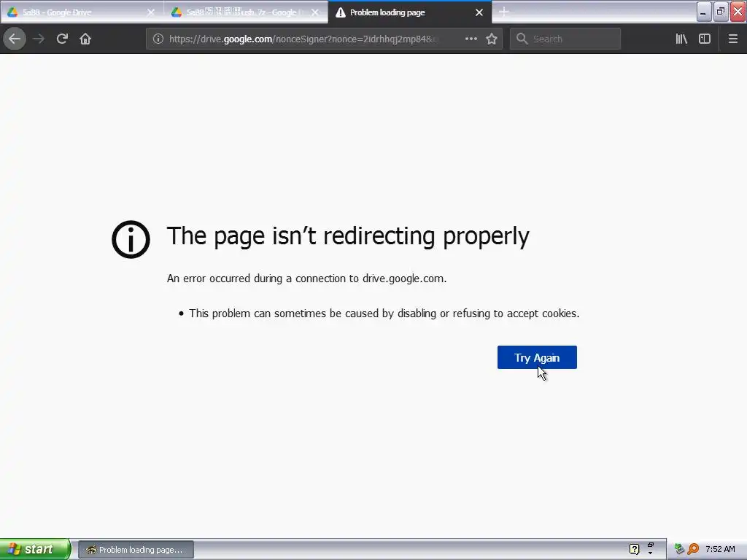
Task: Click the help question mark tray icon
Action: pos(634,550)
